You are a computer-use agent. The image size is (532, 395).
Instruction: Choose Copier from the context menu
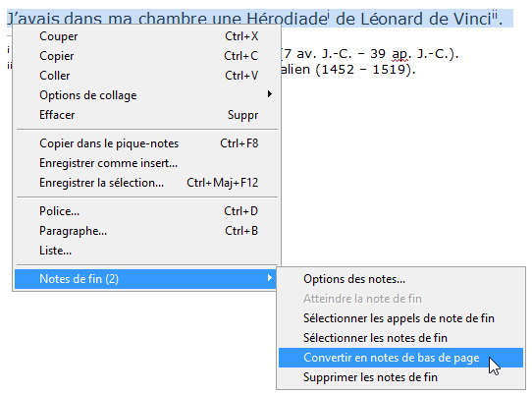coord(147,56)
